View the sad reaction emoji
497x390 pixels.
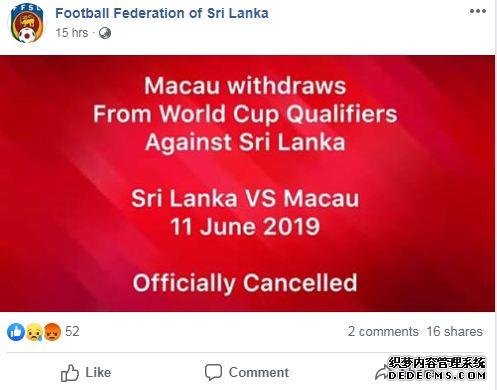pos(34,332)
